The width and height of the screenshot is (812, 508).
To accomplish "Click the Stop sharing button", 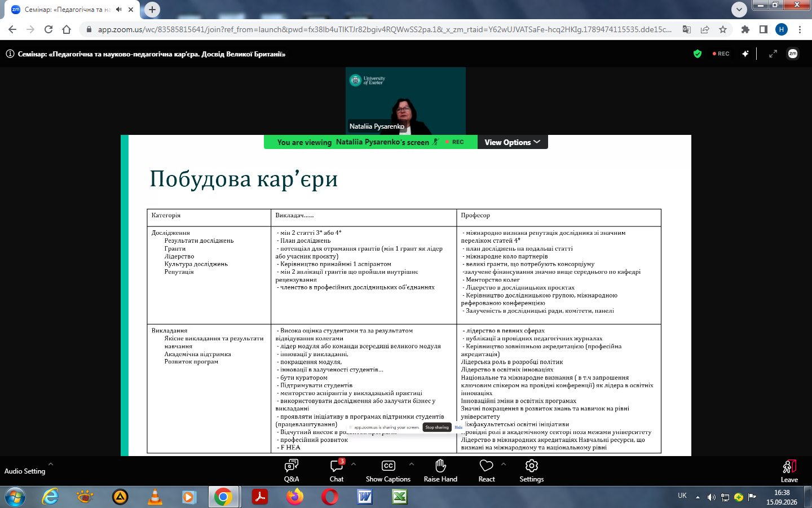I will point(437,427).
